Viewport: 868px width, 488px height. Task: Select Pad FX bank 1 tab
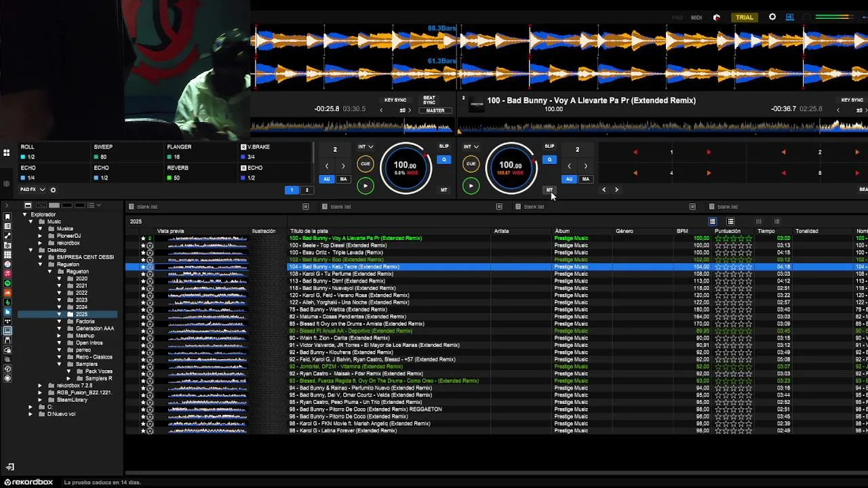point(292,190)
